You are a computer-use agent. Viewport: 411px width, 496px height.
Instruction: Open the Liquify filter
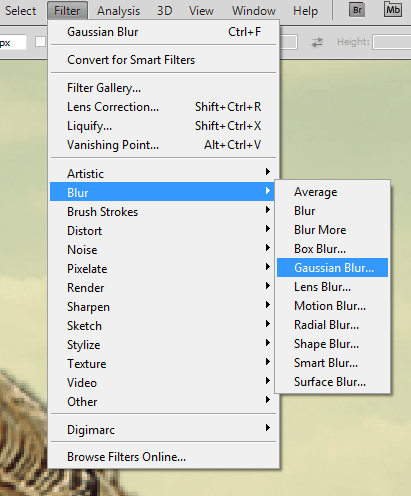[163, 126]
